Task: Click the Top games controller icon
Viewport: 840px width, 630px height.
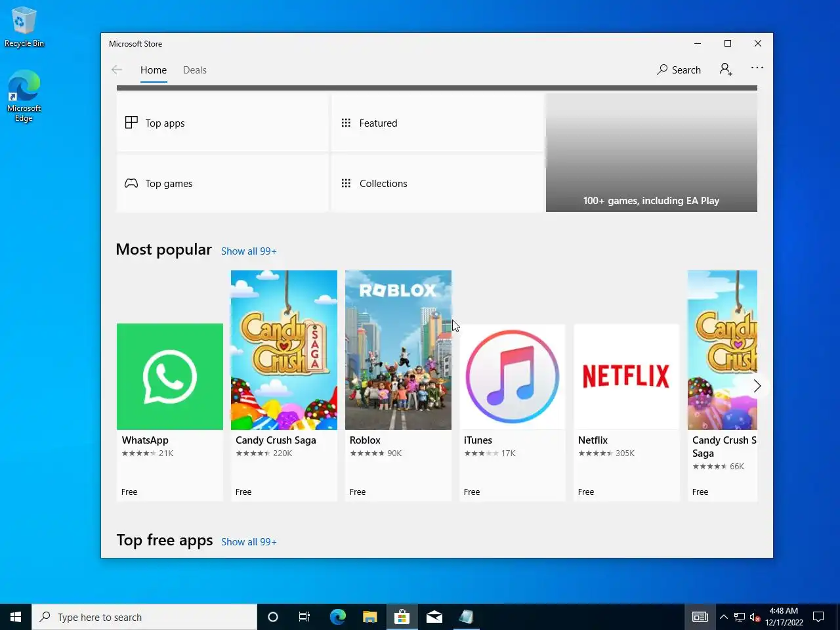Action: (x=131, y=183)
